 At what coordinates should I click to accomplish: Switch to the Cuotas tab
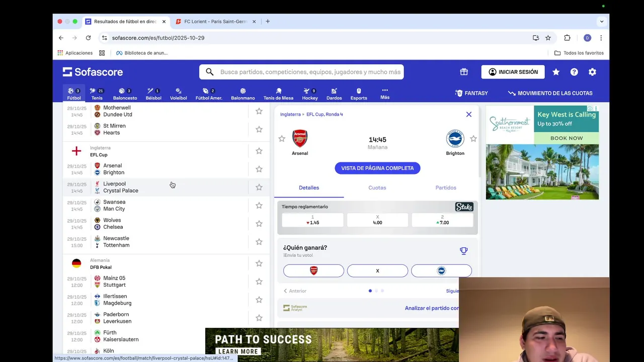click(377, 188)
